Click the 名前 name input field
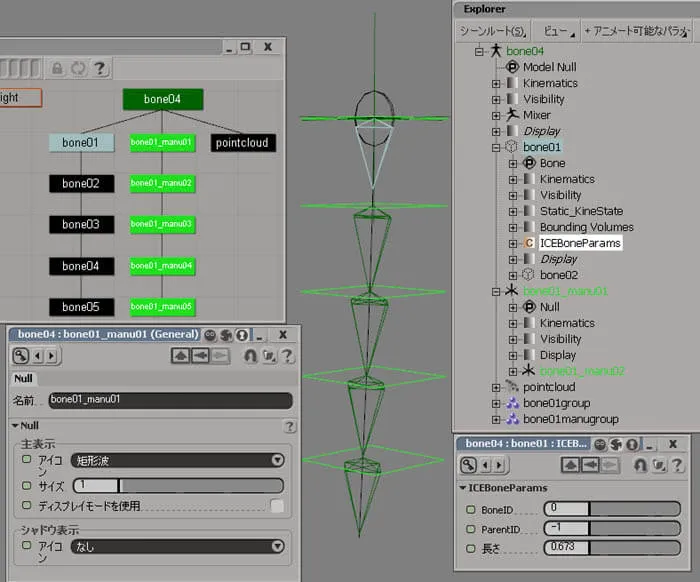700x582 pixels. click(171, 400)
